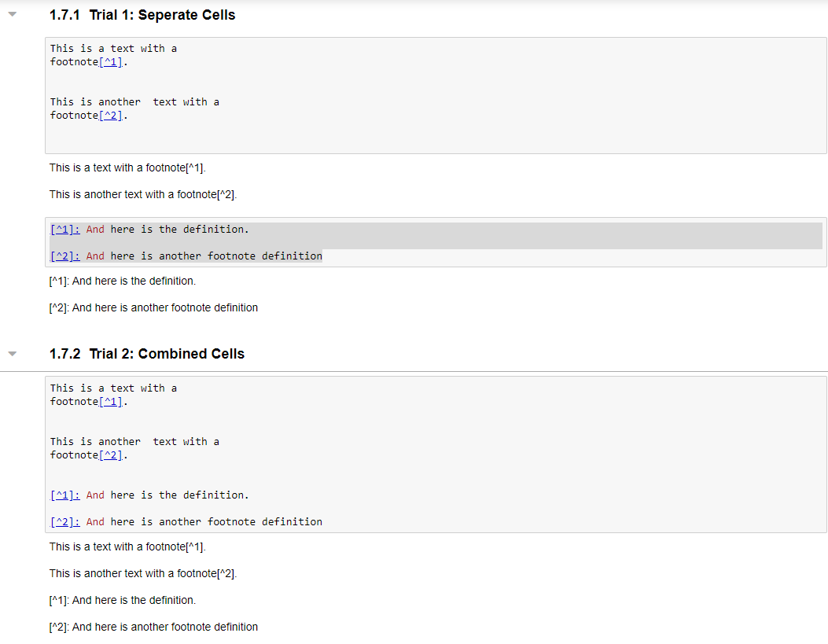Click rendered '[^2]: And here is another footnote definition' under Trial 2
Image resolution: width=828 pixels, height=644 pixels.
(x=153, y=627)
